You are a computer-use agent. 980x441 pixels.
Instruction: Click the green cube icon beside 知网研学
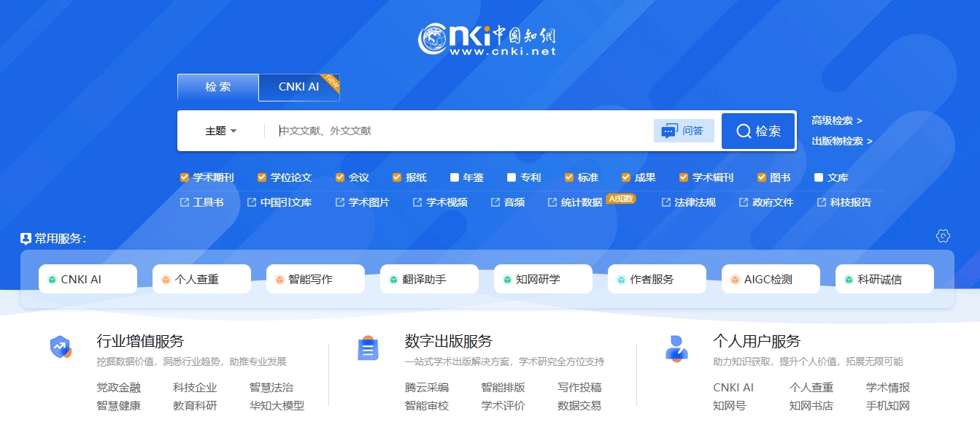pos(507,280)
